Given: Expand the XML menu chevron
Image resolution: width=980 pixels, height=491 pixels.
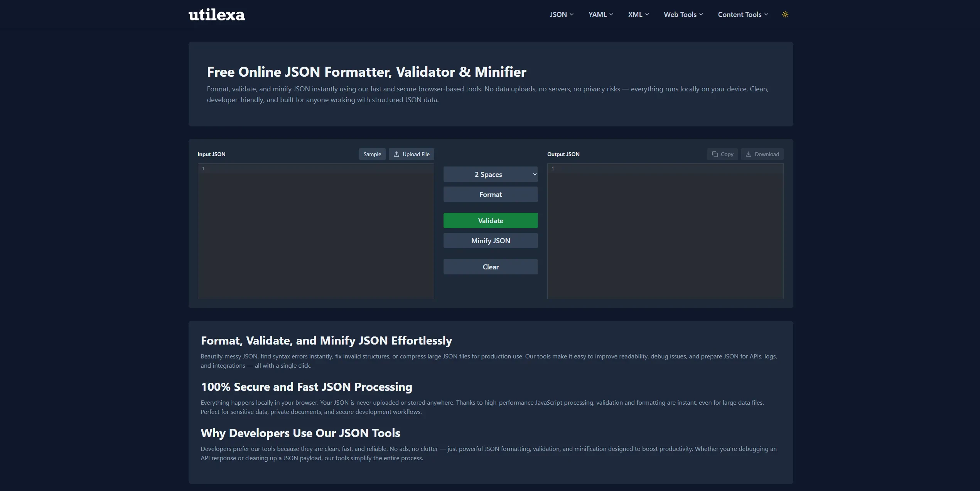Looking at the screenshot, I should pos(647,14).
